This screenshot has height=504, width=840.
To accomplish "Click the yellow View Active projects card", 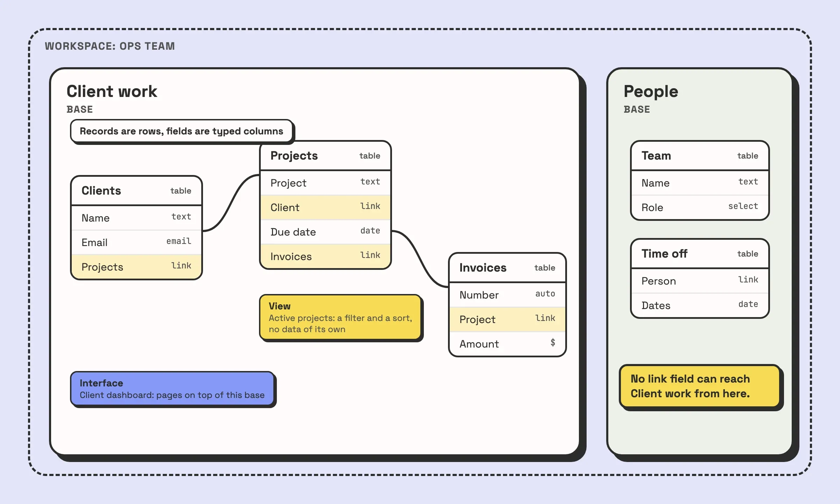I will point(340,317).
